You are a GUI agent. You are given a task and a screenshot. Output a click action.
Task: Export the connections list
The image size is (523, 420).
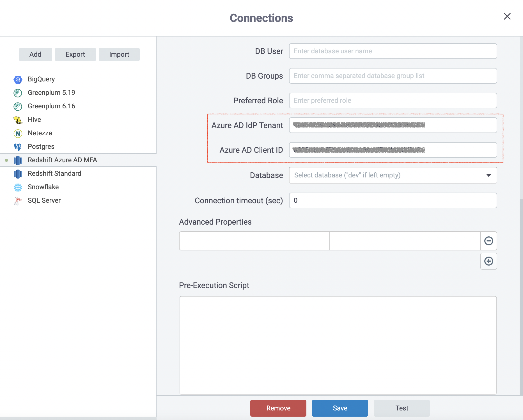pyautogui.click(x=75, y=54)
